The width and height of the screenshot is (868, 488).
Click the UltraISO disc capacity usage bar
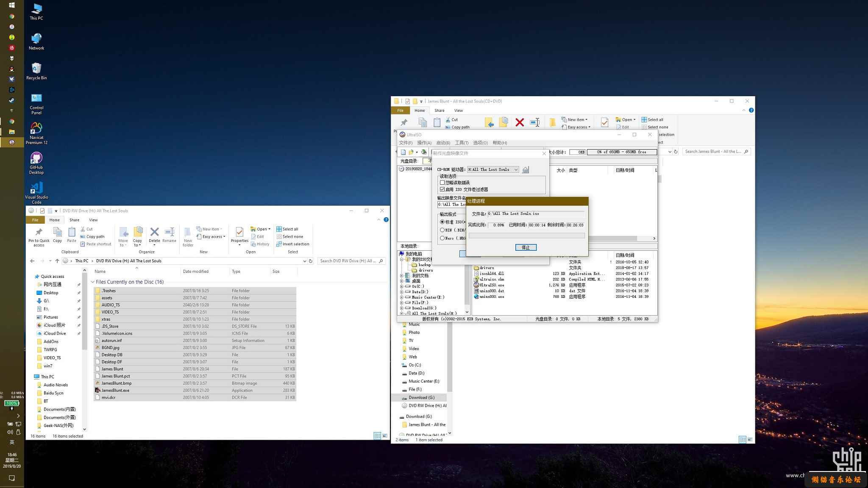click(x=622, y=152)
